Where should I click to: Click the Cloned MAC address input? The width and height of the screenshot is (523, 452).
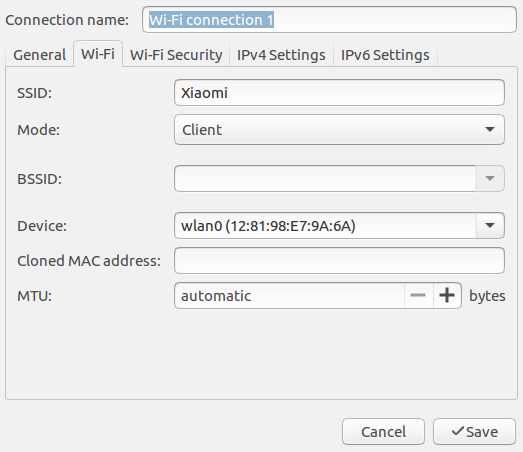(x=339, y=261)
